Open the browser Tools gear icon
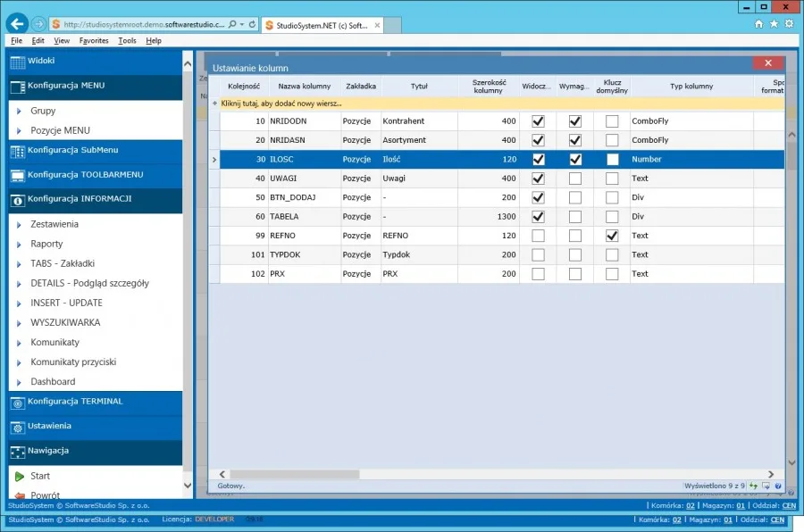 pos(789,23)
